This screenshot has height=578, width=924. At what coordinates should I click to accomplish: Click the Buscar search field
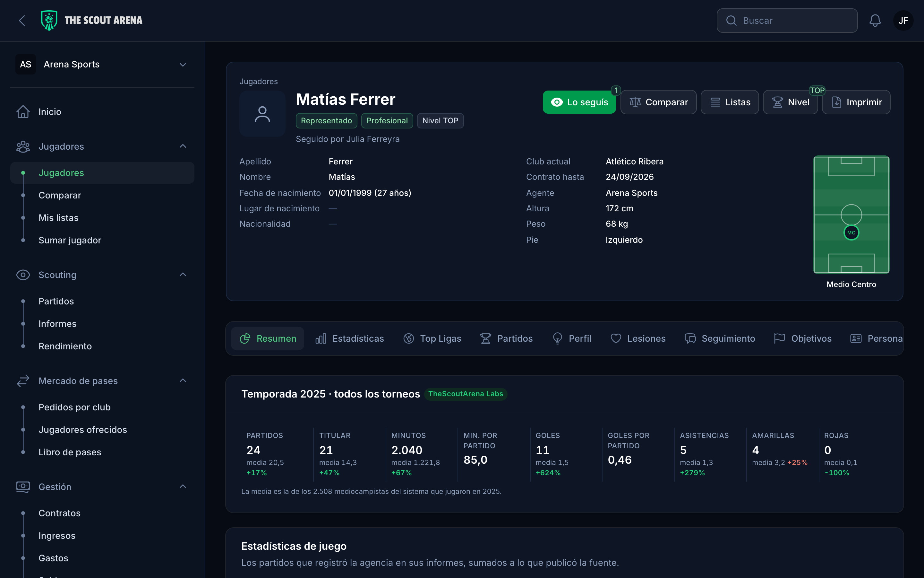(x=787, y=21)
